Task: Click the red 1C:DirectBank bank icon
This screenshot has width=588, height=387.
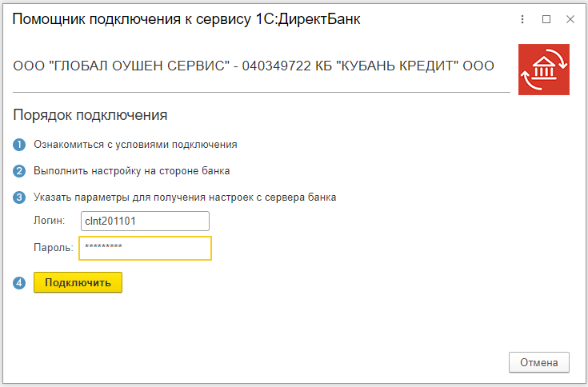Action: (544, 70)
